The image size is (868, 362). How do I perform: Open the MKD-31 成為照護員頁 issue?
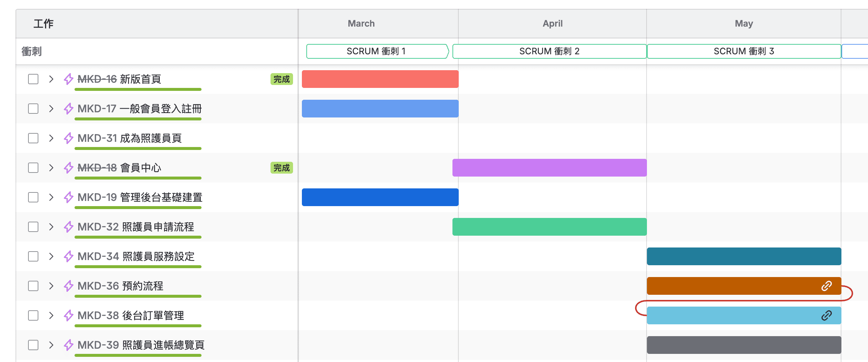click(130, 138)
